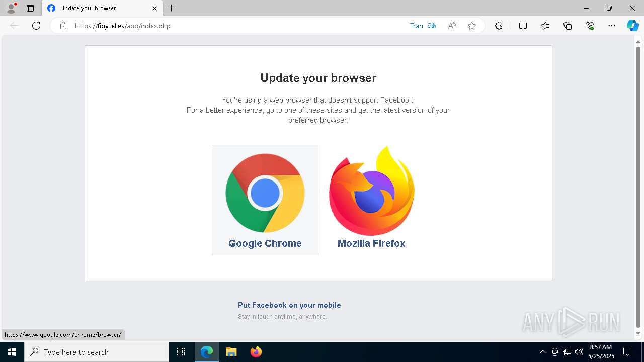Open the Read aloud icon
Image resolution: width=644 pixels, height=362 pixels.
(452, 26)
